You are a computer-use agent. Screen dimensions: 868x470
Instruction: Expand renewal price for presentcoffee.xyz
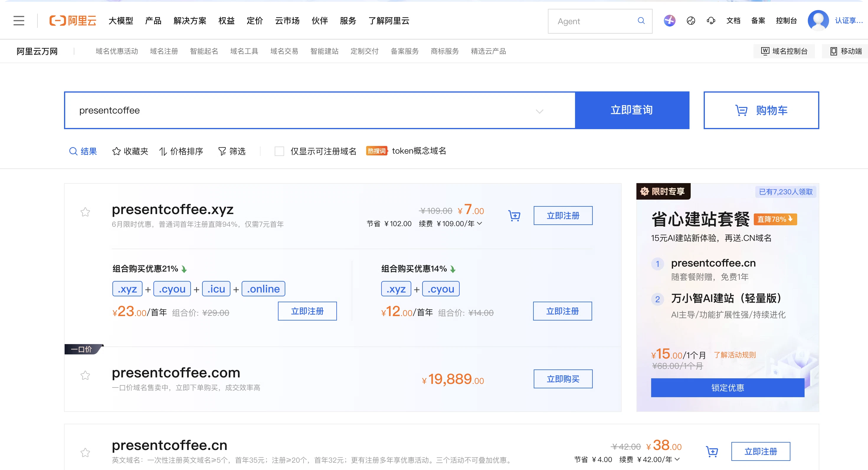[x=480, y=224]
